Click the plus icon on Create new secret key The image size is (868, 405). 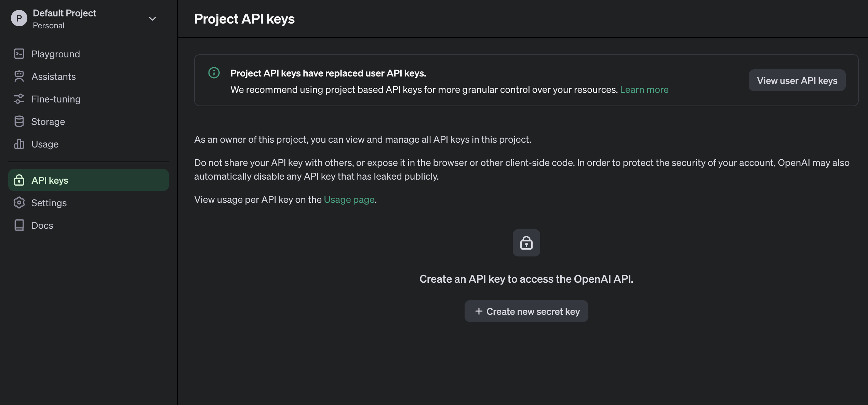[479, 311]
